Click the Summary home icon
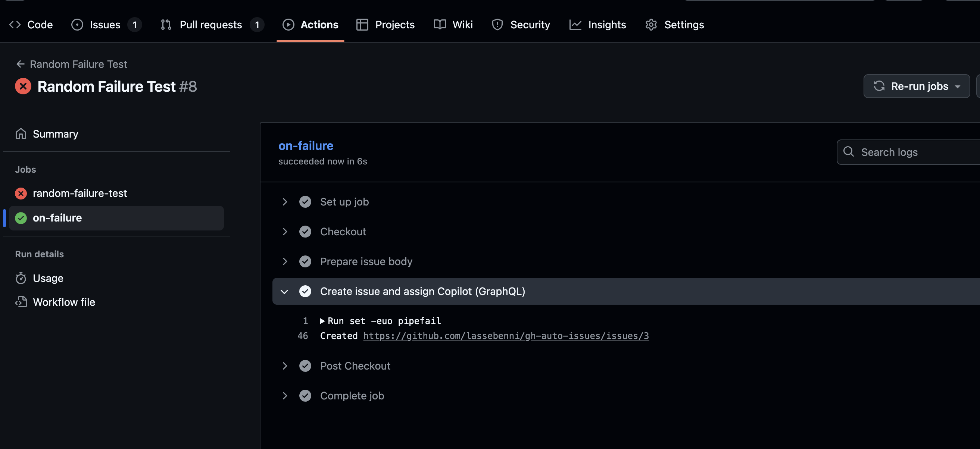 point(21,134)
